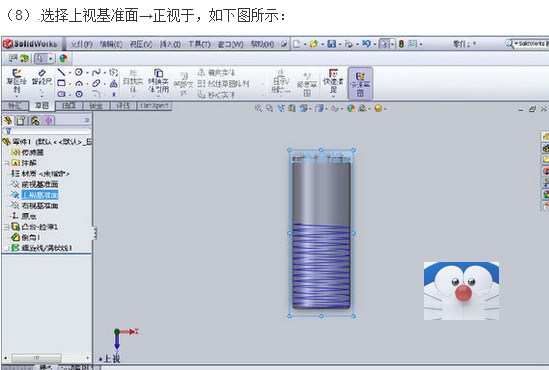
Task: Click the feature tree filter field
Action: [x=47, y=131]
